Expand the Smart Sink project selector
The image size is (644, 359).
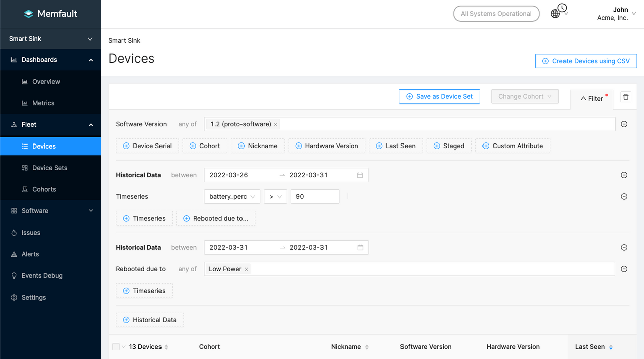(x=50, y=39)
